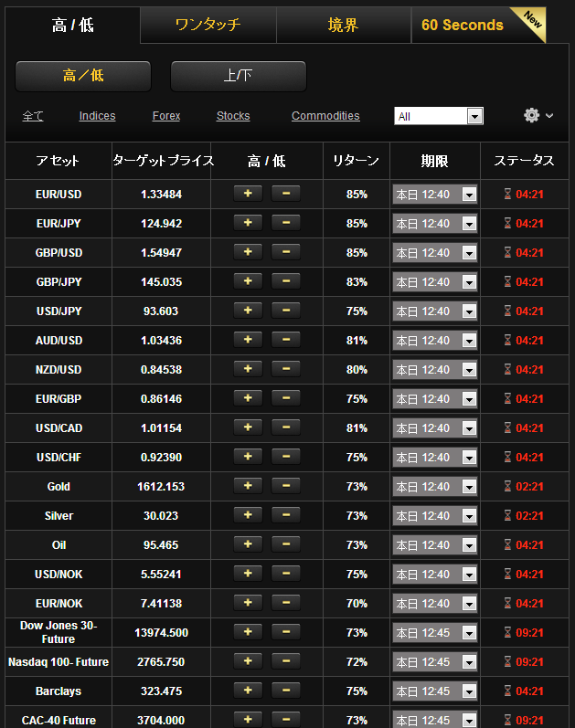Click the 期限 column header
This screenshot has height=728, width=575.
(x=434, y=161)
